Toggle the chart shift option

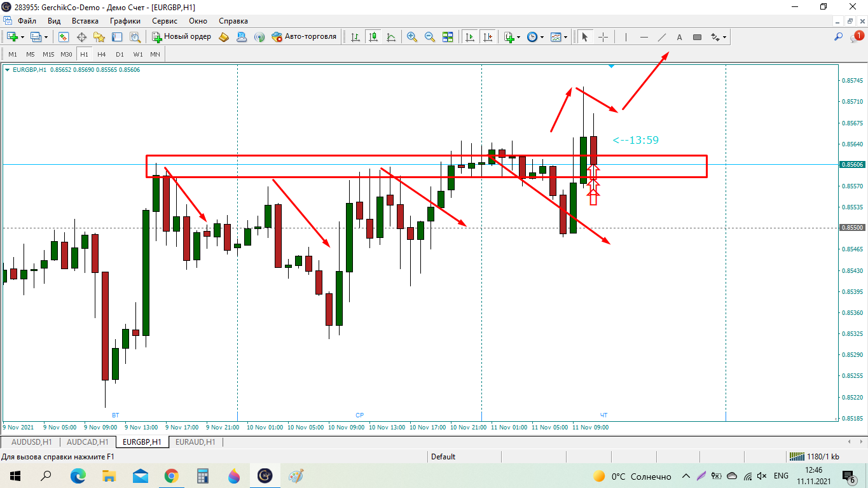pyautogui.click(x=488, y=37)
